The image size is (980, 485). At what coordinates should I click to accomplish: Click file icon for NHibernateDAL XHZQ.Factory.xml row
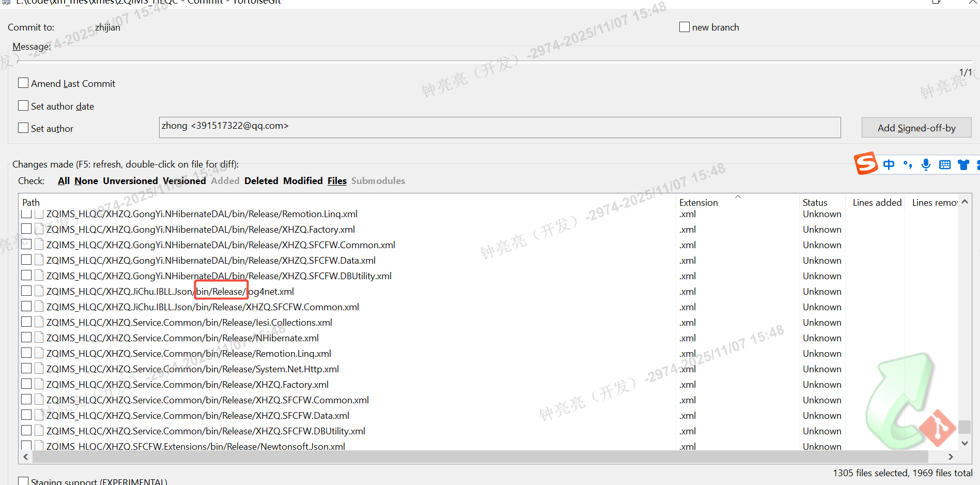(39, 229)
